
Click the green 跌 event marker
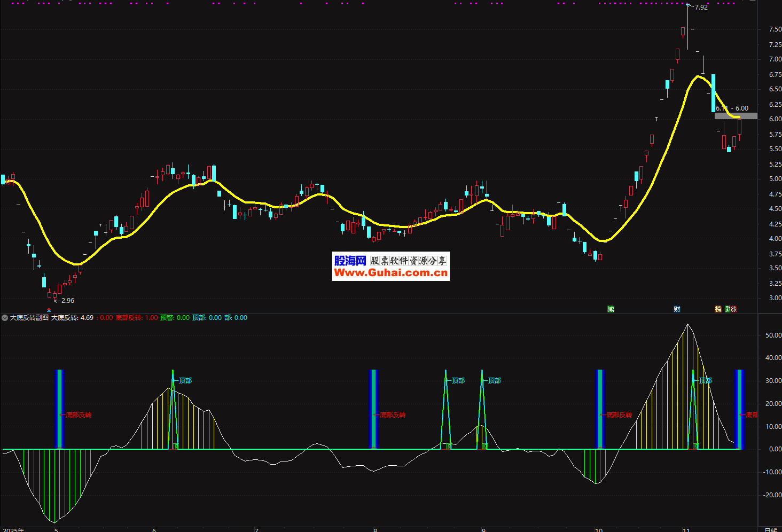[x=728, y=309]
